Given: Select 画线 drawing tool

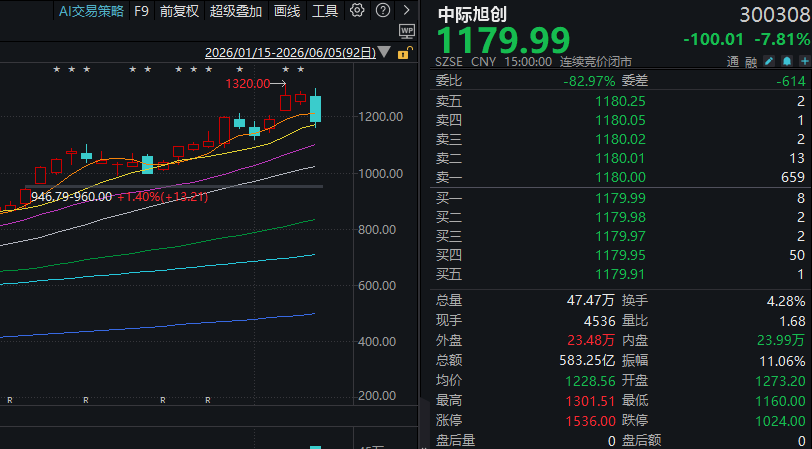Looking at the screenshot, I should (287, 11).
